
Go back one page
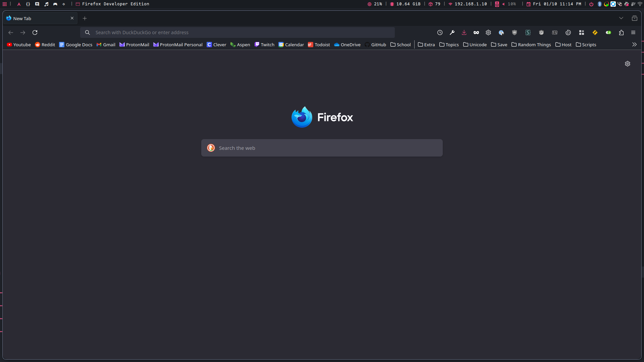[11, 33]
